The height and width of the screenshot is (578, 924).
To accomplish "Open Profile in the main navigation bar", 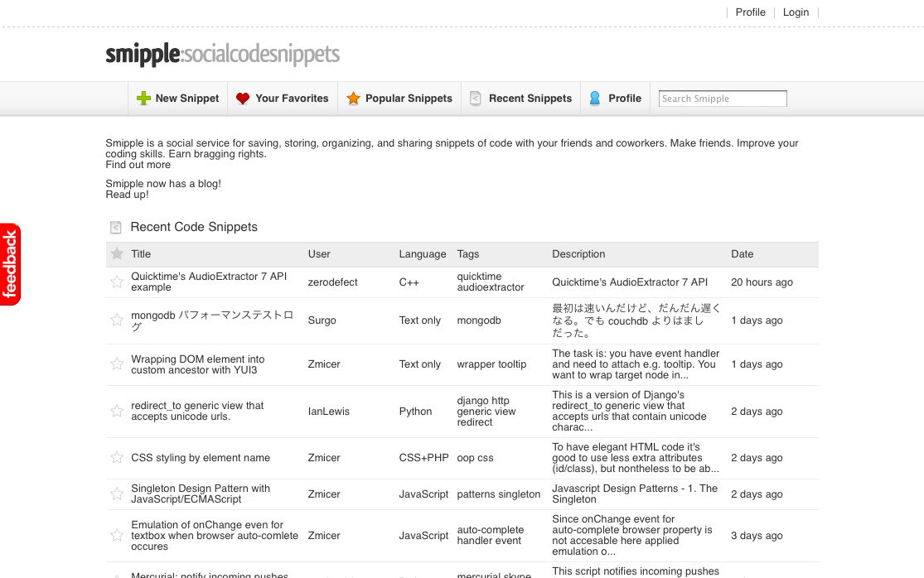I will coord(615,99).
